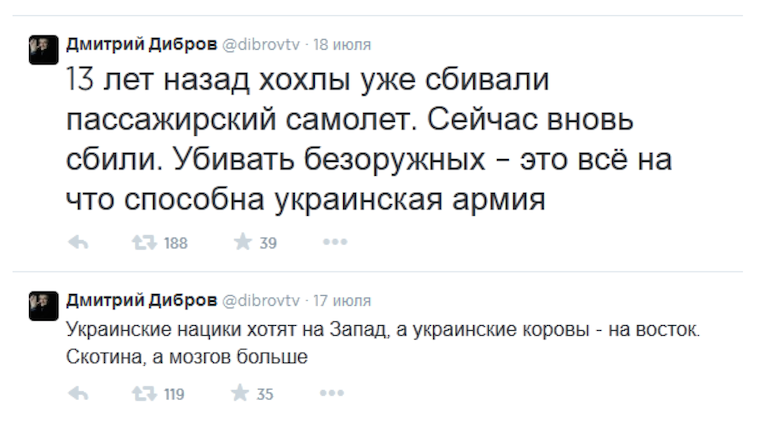View the 39 favorites count
Image resolution: width=763 pixels, height=421 pixels.
pyautogui.click(x=268, y=243)
